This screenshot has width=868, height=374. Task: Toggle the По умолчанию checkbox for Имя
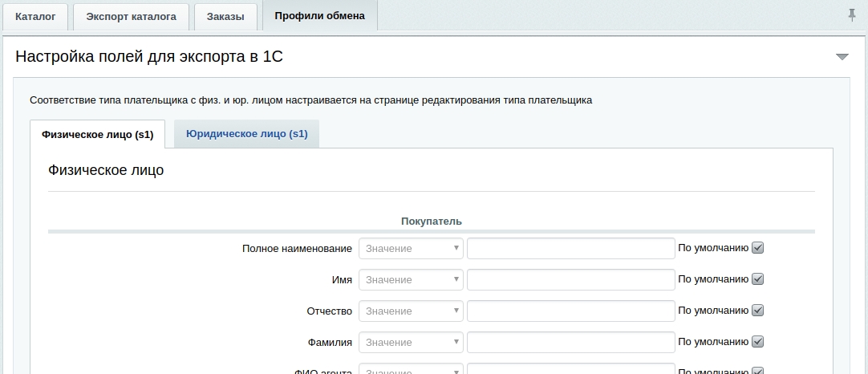(757, 279)
